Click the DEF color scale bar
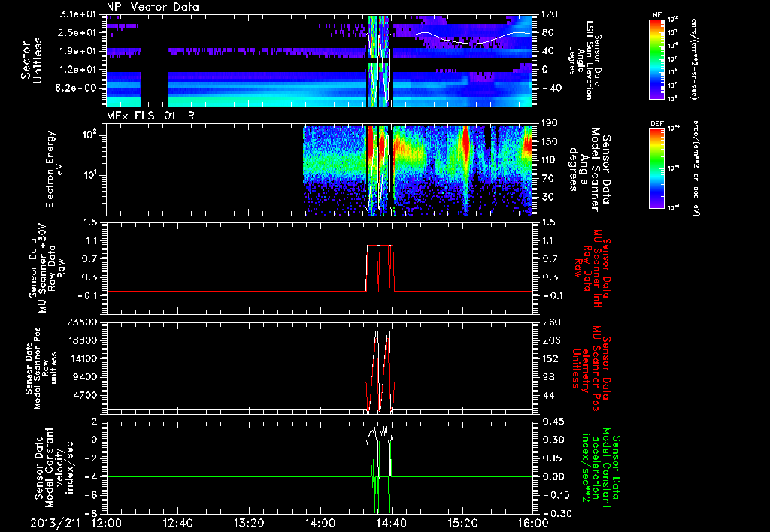Image resolution: width=770 pixels, height=532 pixels. [655, 168]
